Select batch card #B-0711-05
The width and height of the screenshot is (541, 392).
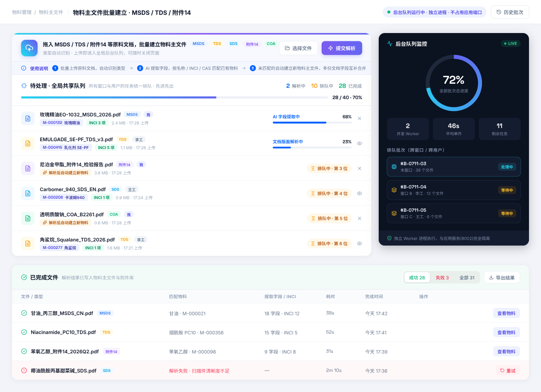click(454, 213)
